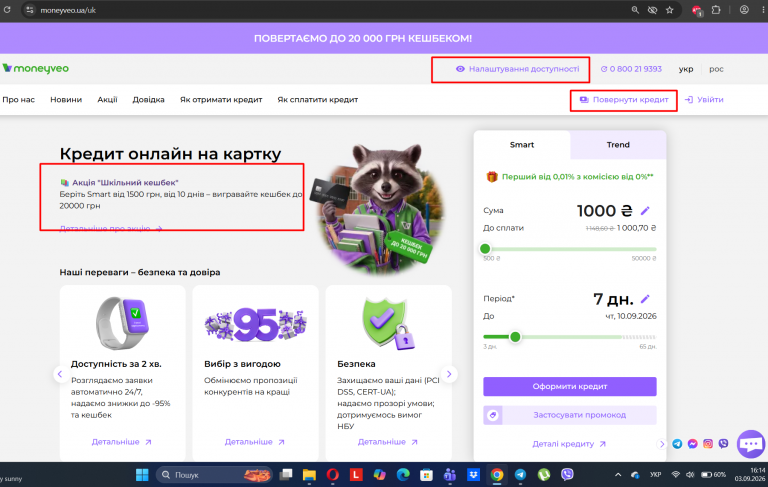
Task: Open the Telegram social icon
Action: tap(677, 444)
